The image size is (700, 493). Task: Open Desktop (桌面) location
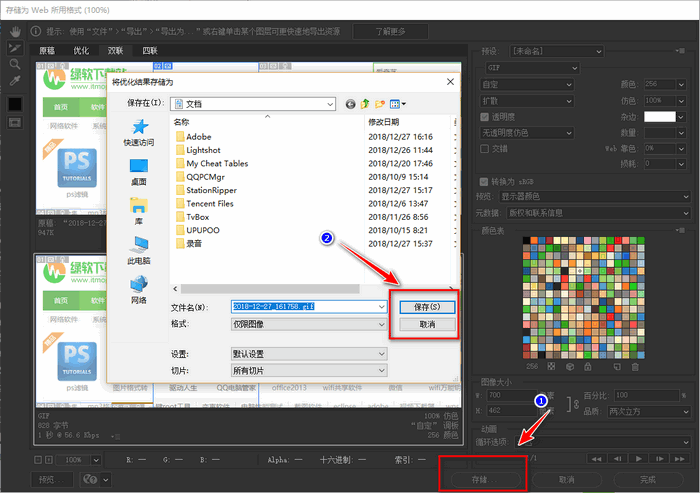(x=139, y=172)
